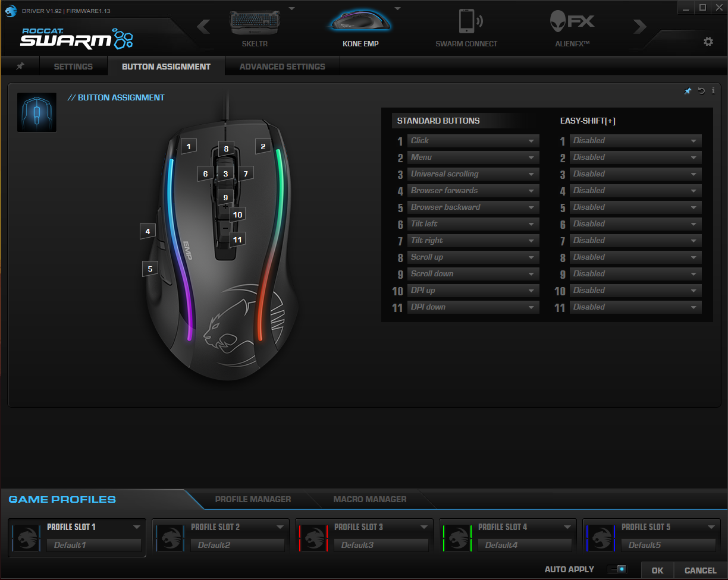Switch to the Settings tab
Viewport: 728px width, 580px height.
point(73,67)
